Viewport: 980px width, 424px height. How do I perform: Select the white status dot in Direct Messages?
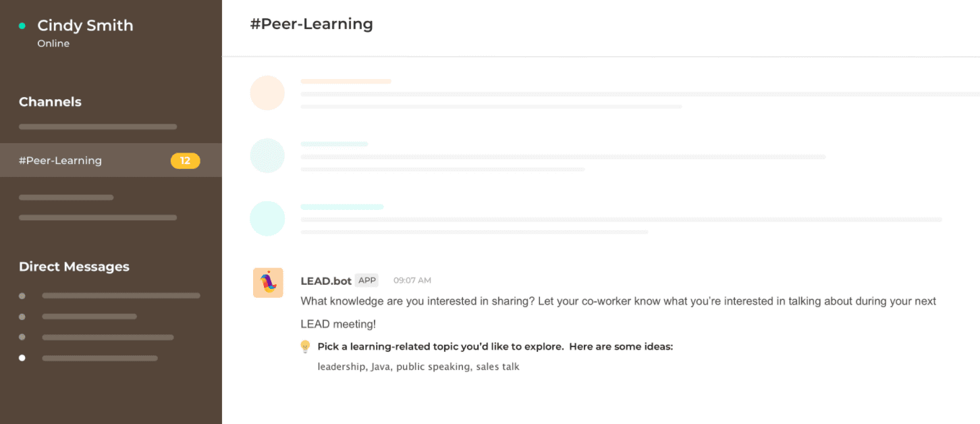click(22, 358)
